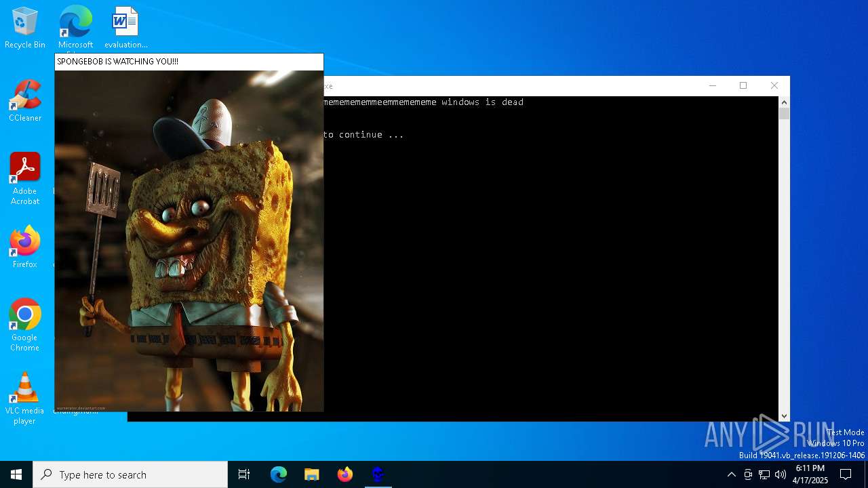The width and height of the screenshot is (868, 488).
Task: Open Edge from the taskbar
Action: 279,474
